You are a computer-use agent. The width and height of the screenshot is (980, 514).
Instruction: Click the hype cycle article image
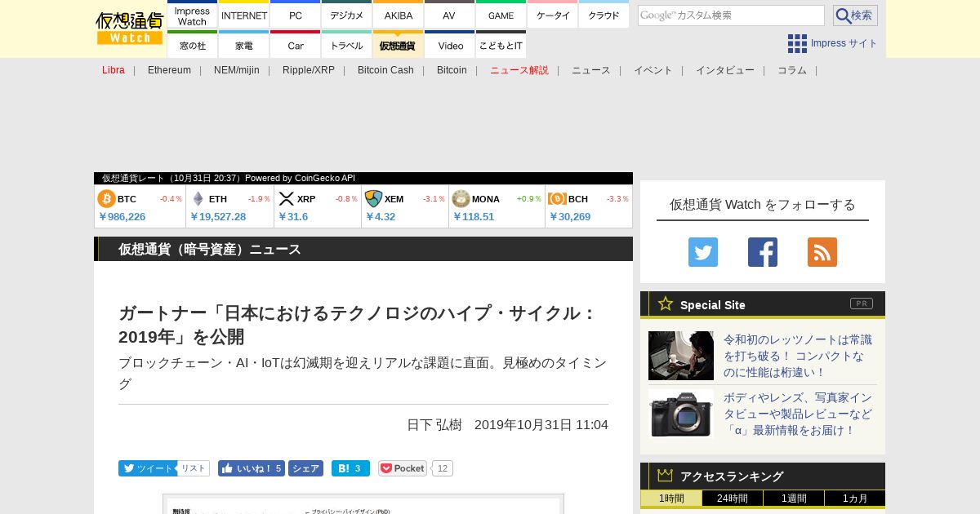coord(363,504)
